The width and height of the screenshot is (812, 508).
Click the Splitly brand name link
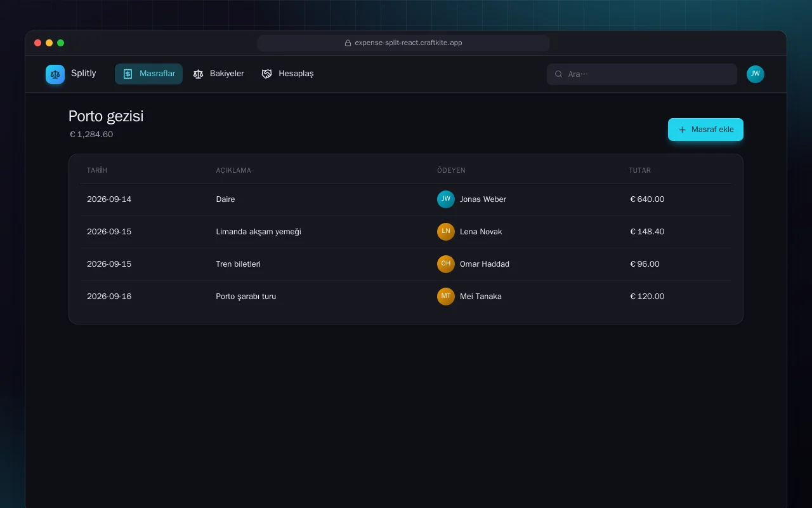pos(84,74)
